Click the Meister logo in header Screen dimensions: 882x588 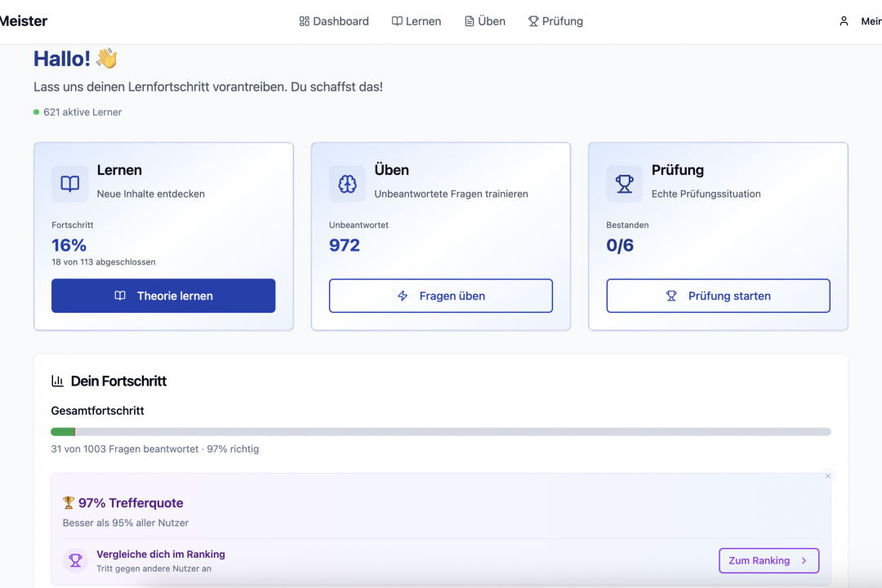[23, 21]
